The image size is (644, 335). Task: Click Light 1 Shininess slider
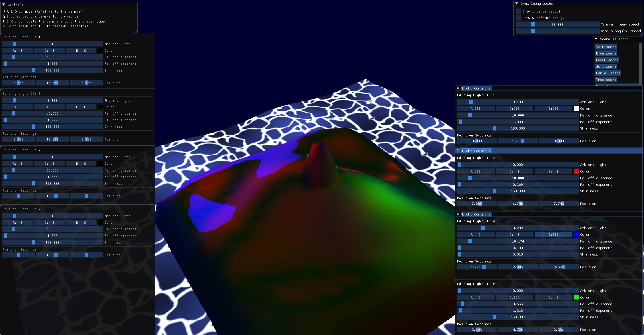pos(52,70)
